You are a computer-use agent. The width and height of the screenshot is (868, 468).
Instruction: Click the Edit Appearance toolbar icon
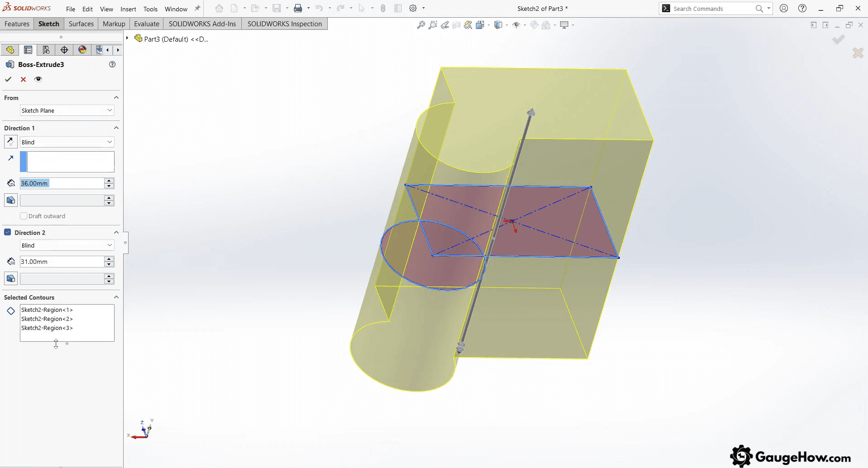535,25
